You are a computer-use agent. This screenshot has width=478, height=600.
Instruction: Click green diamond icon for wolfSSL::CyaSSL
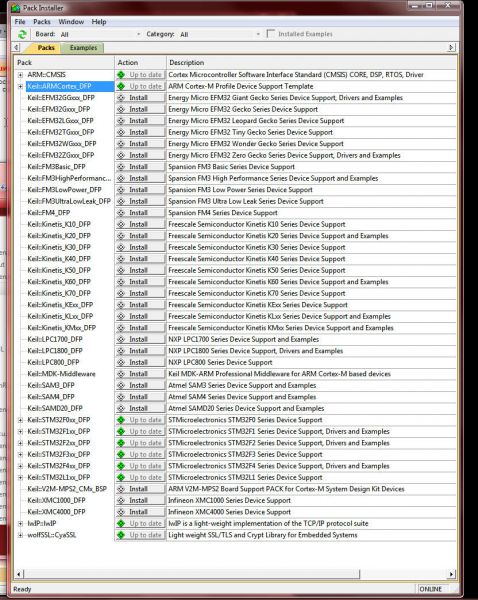pyautogui.click(x=121, y=535)
